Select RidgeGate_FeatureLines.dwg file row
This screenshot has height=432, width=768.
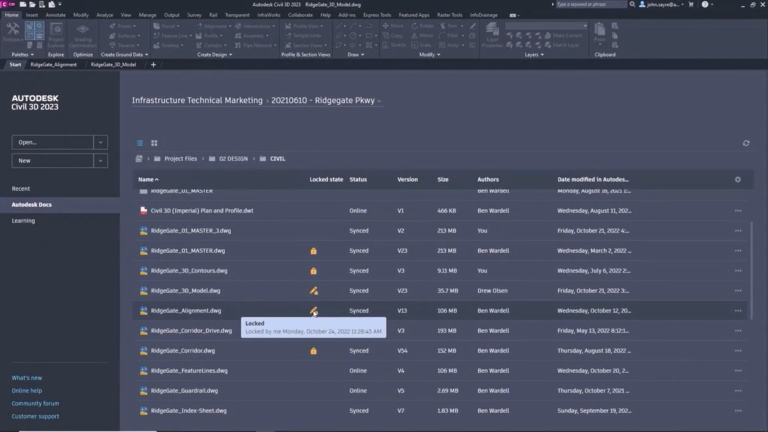[x=440, y=371]
